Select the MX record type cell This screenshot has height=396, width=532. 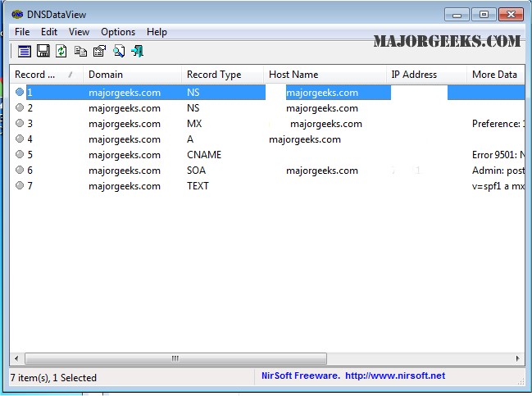coord(194,124)
